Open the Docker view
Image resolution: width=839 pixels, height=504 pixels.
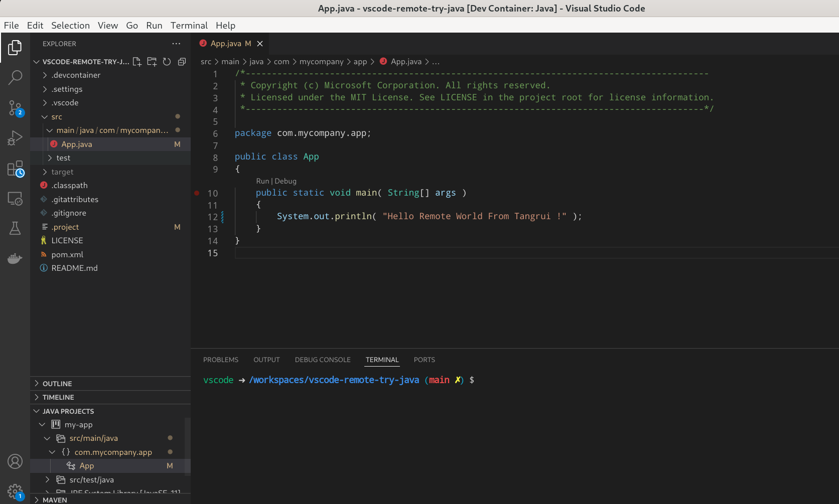pos(15,259)
